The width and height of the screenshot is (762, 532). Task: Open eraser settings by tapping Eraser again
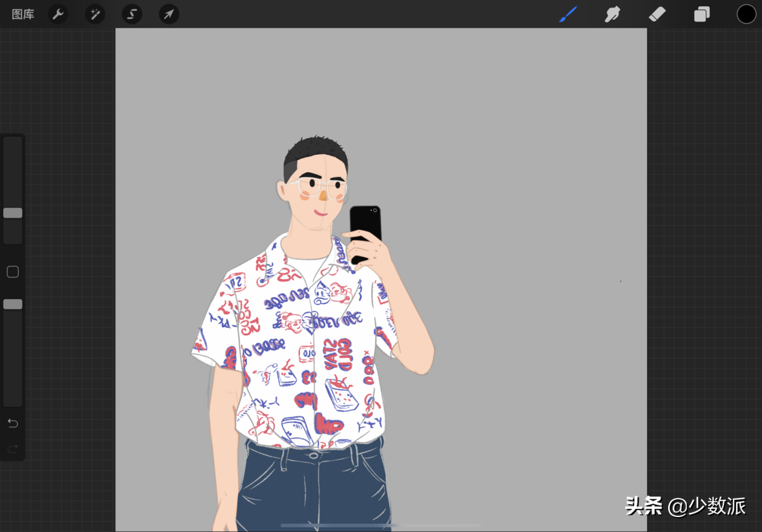(657, 14)
